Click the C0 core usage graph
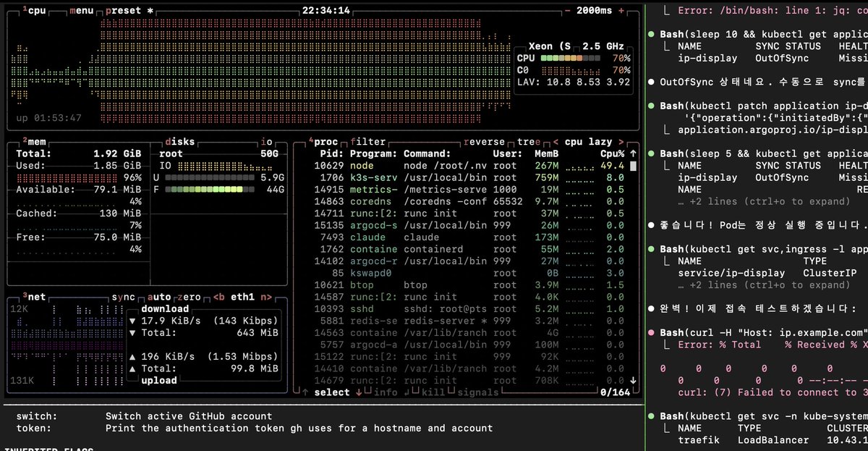Image resolution: width=868 pixels, height=451 pixels. coord(570,70)
